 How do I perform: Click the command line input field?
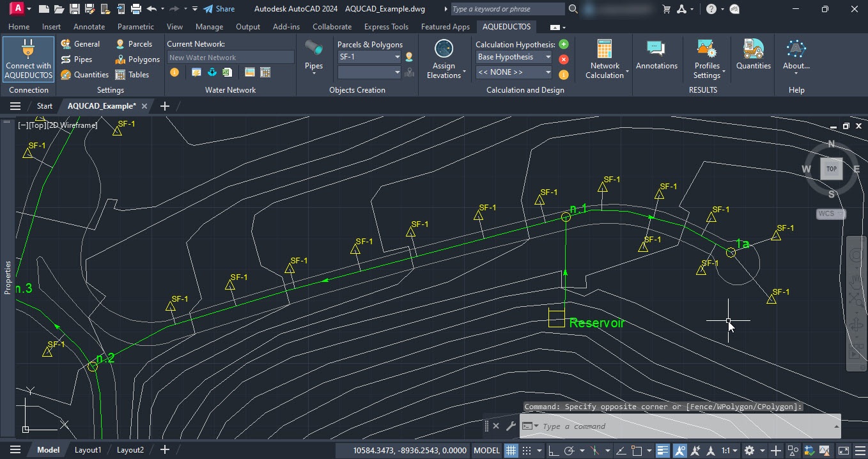point(684,426)
